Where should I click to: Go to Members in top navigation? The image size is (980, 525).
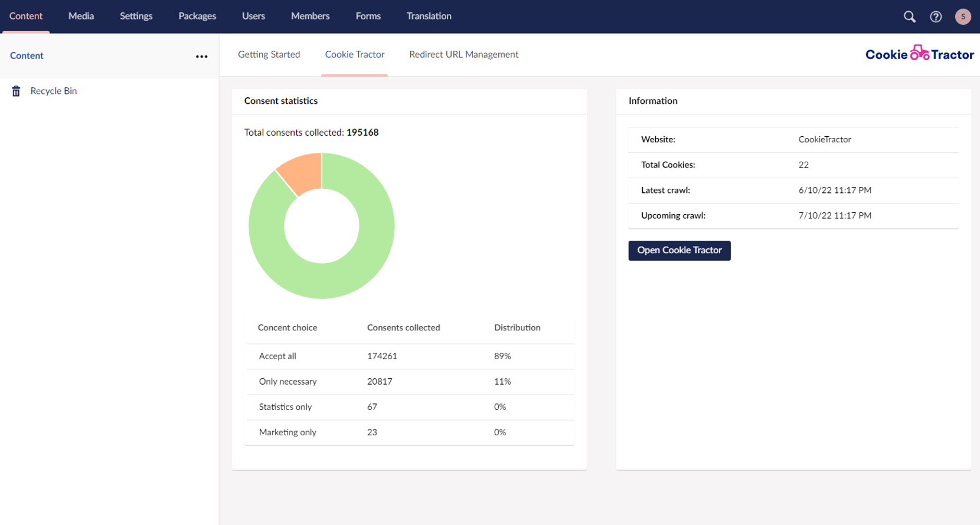click(x=310, y=16)
